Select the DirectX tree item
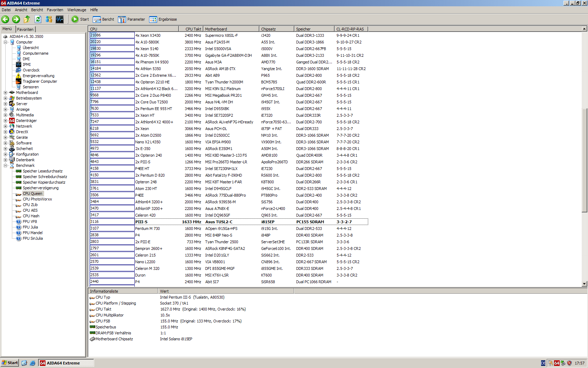Image resolution: width=588 pixels, height=368 pixels. tap(22, 132)
